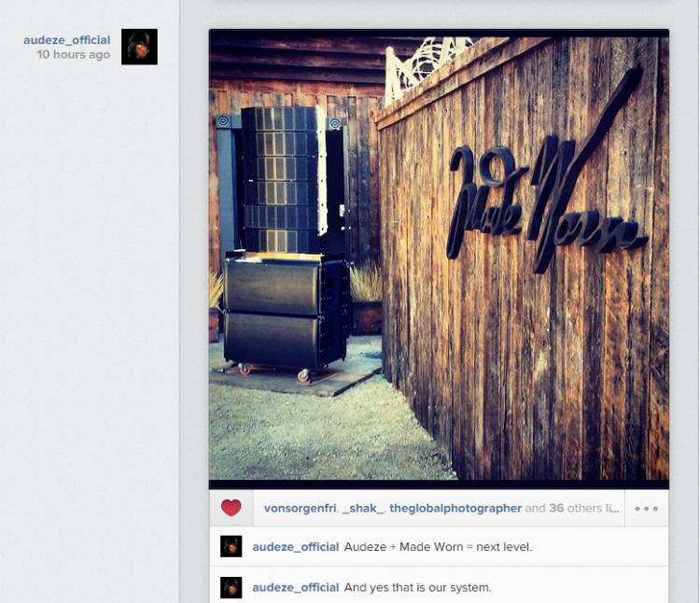Screen dimensions: 700x603
Task: Open audeze_official profile link above timestamp
Action: tap(66, 40)
